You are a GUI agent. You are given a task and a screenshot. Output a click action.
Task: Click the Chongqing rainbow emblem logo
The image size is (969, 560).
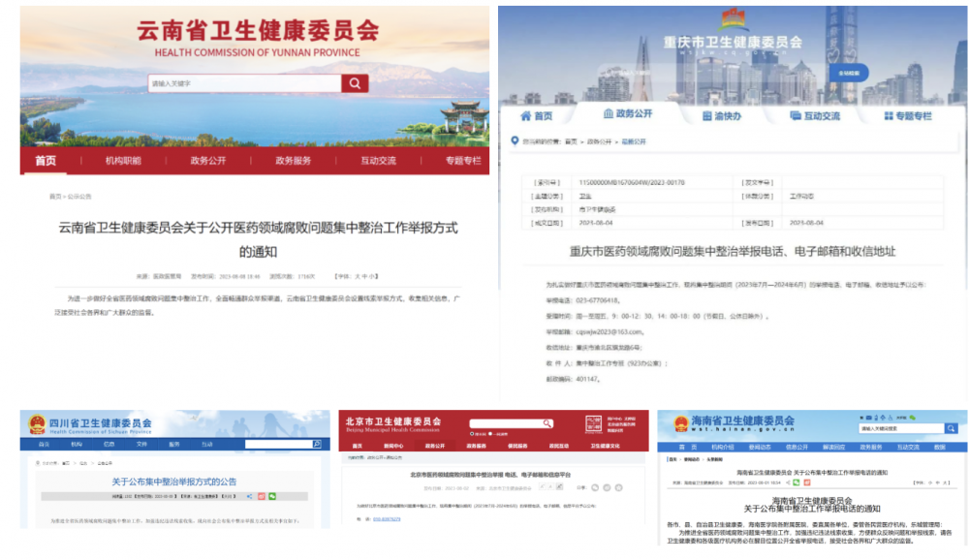coord(733,19)
